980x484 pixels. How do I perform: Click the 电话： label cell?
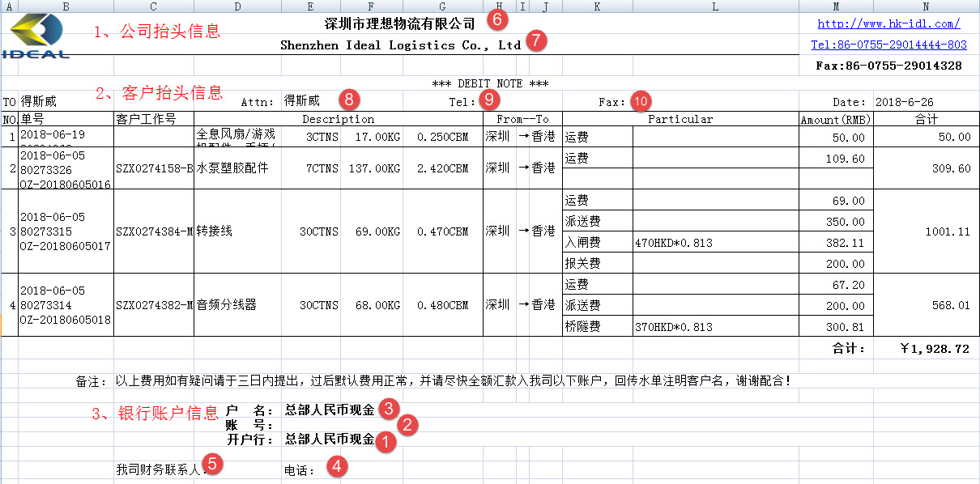click(300, 469)
